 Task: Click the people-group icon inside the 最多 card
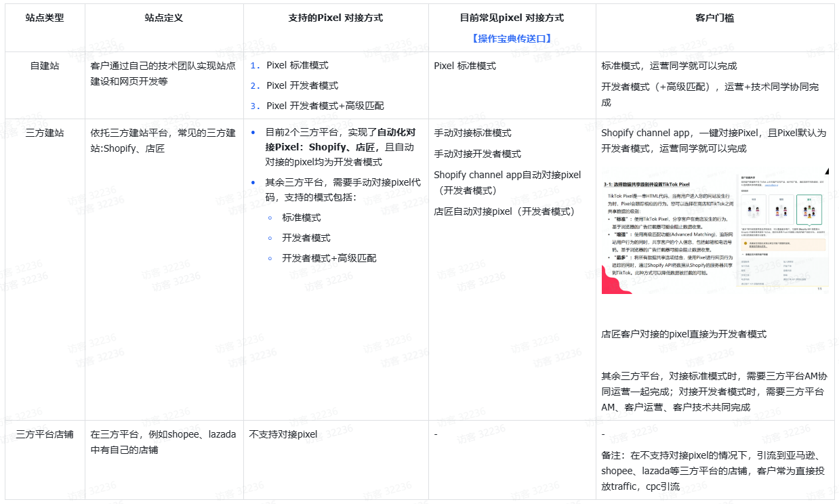(x=811, y=211)
